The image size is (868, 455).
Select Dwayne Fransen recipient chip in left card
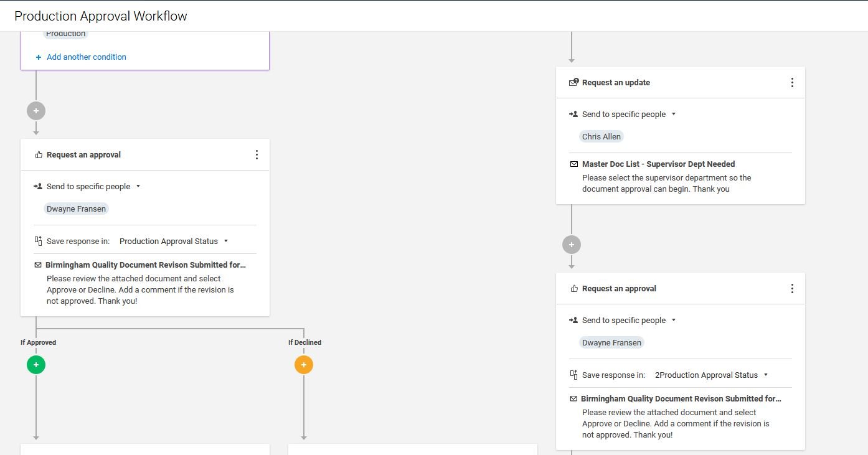pyautogui.click(x=76, y=209)
